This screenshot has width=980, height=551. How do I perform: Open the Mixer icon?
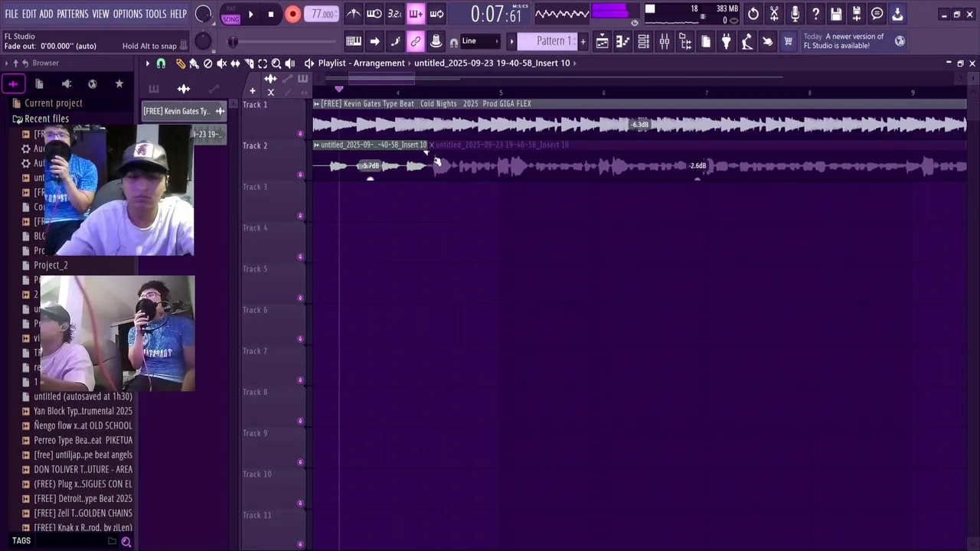(x=665, y=41)
